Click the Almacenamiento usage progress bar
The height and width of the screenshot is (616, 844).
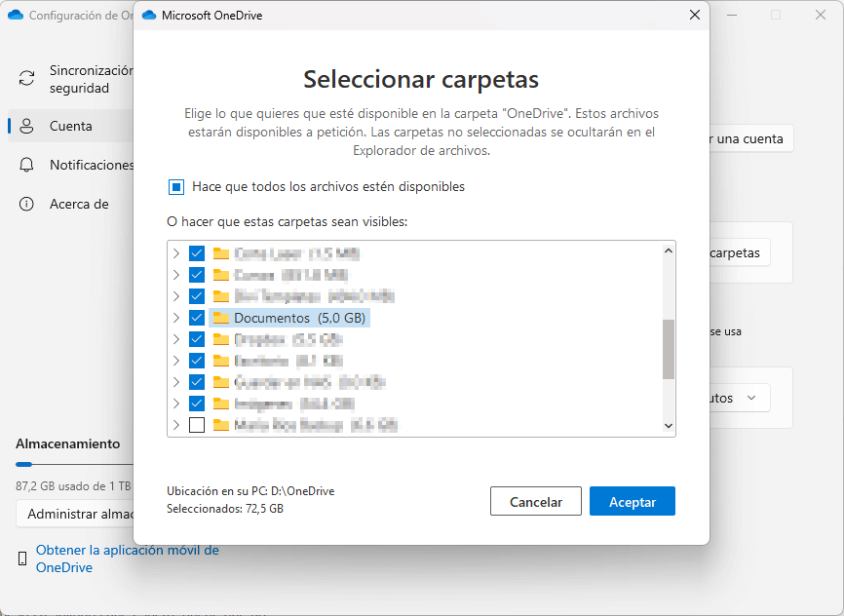(74, 464)
